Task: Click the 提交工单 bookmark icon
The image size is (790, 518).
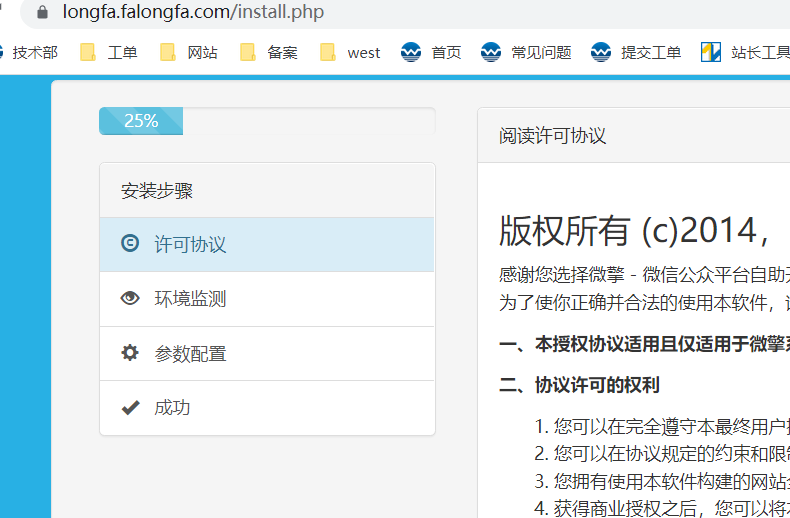Action: (x=601, y=52)
